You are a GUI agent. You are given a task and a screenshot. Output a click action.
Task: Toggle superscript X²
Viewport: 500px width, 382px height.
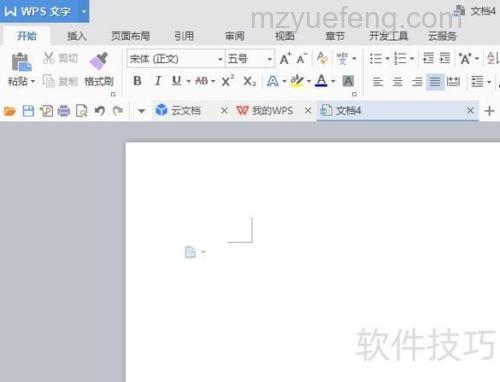point(227,81)
